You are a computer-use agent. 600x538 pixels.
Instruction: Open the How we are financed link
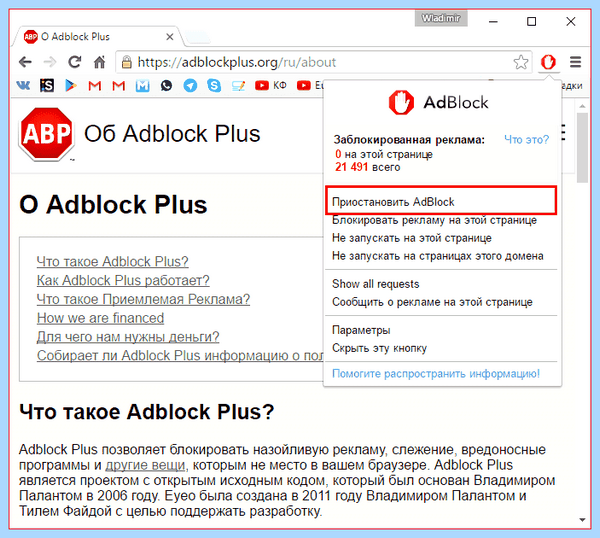[x=100, y=318]
